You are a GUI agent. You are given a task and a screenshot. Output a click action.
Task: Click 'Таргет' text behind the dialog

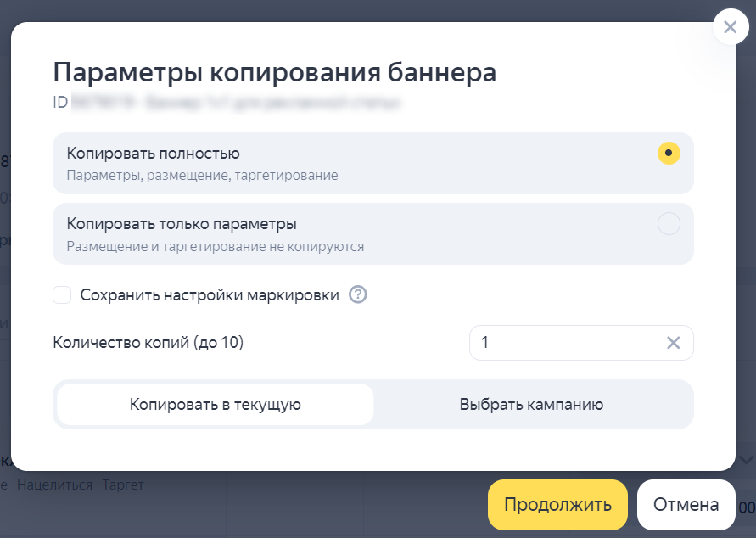click(x=123, y=485)
